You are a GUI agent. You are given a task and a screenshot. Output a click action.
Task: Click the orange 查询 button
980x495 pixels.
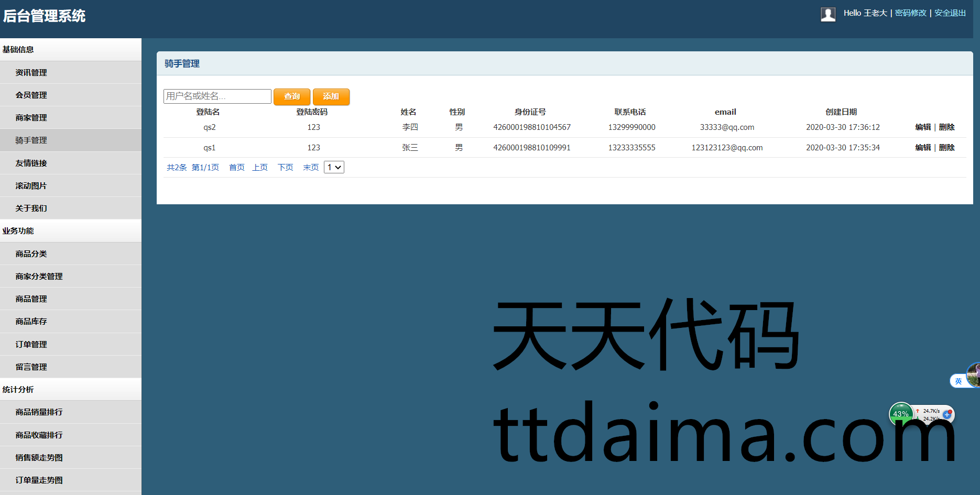[292, 96]
